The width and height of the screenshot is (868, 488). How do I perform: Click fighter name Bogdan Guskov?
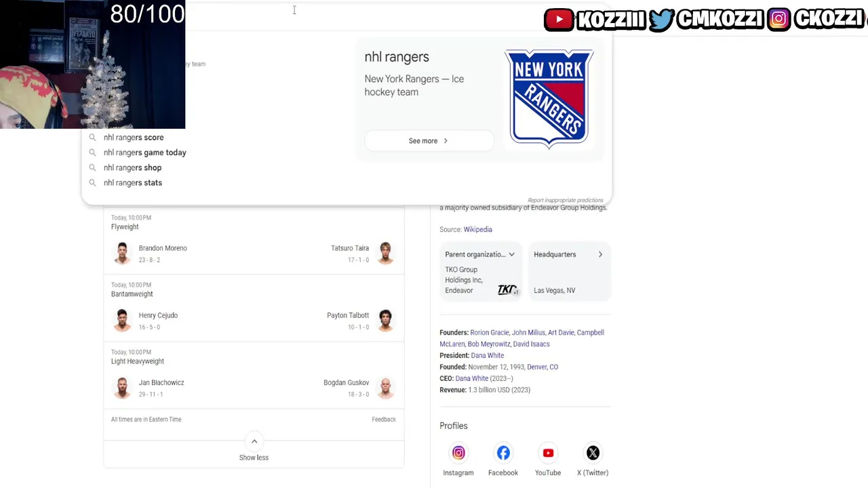click(347, 382)
